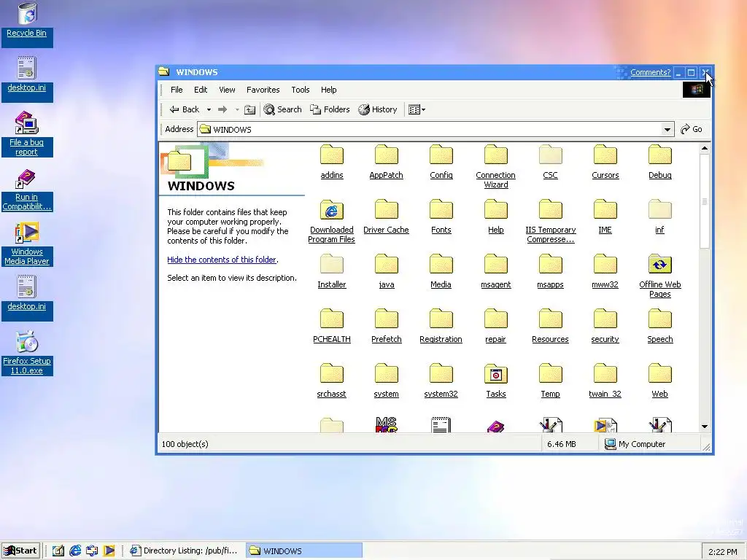
Task: Open the Resources folder
Action: click(x=550, y=326)
